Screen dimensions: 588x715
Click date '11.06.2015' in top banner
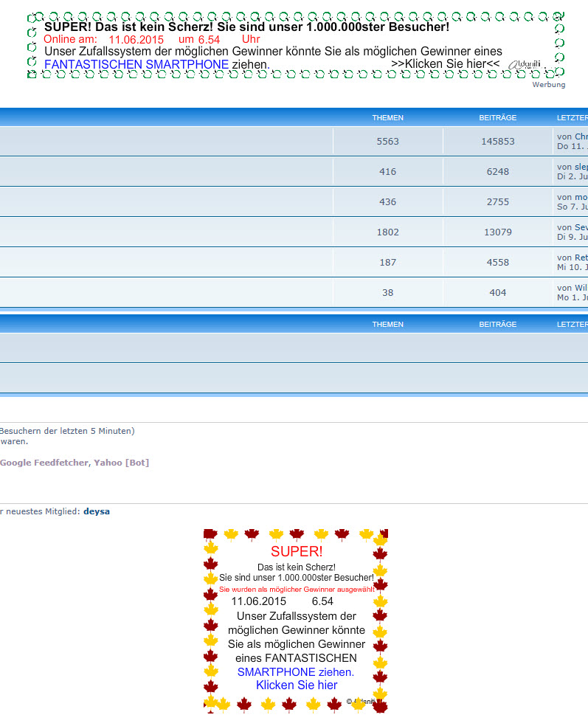136,40
